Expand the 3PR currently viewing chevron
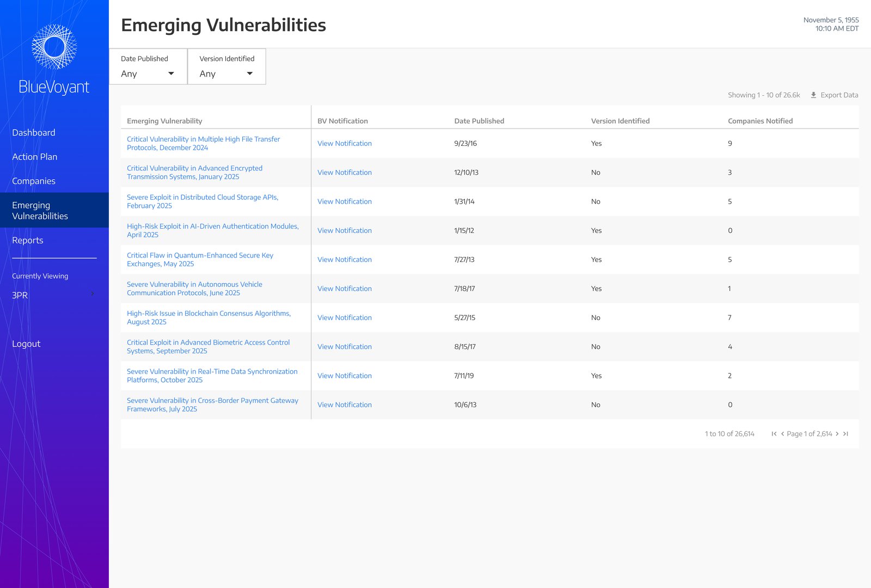 pyautogui.click(x=93, y=294)
